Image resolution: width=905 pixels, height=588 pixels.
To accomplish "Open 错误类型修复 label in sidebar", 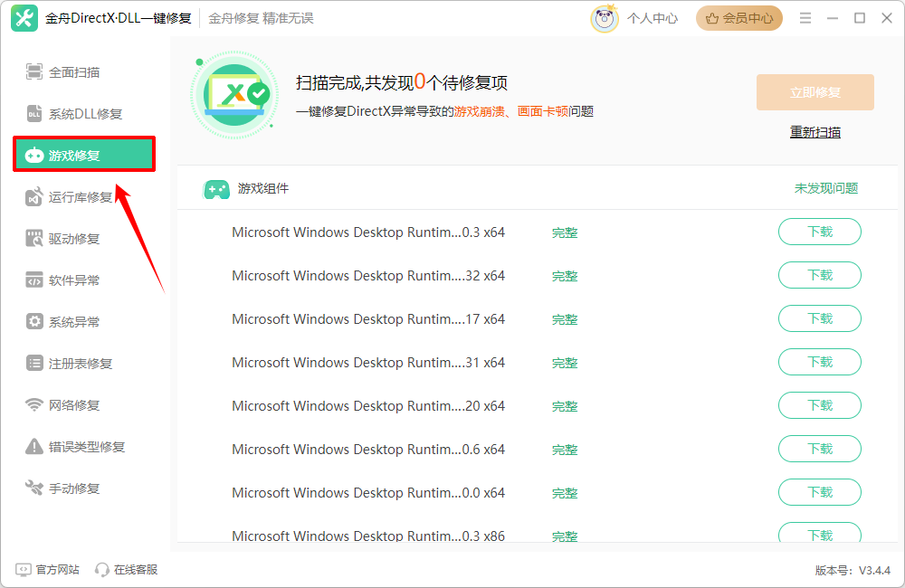I will coord(87,447).
